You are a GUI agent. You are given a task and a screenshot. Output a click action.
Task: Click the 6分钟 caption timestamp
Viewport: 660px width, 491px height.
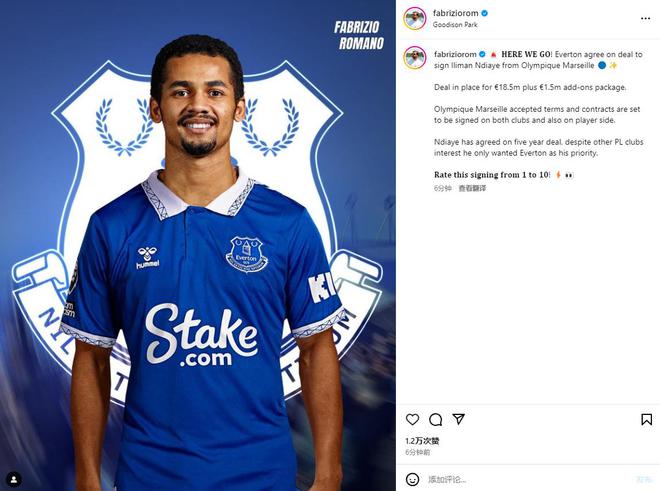pyautogui.click(x=443, y=187)
